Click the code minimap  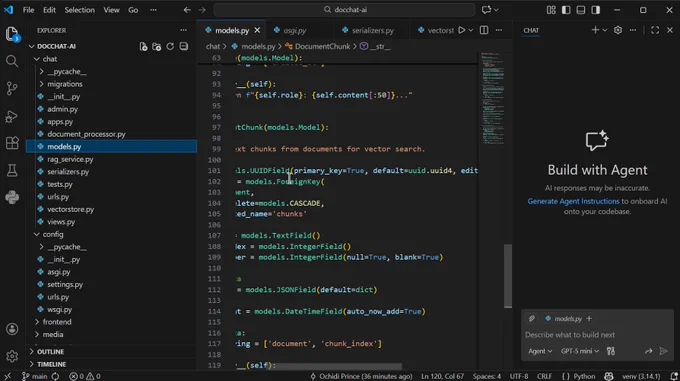tap(492, 99)
